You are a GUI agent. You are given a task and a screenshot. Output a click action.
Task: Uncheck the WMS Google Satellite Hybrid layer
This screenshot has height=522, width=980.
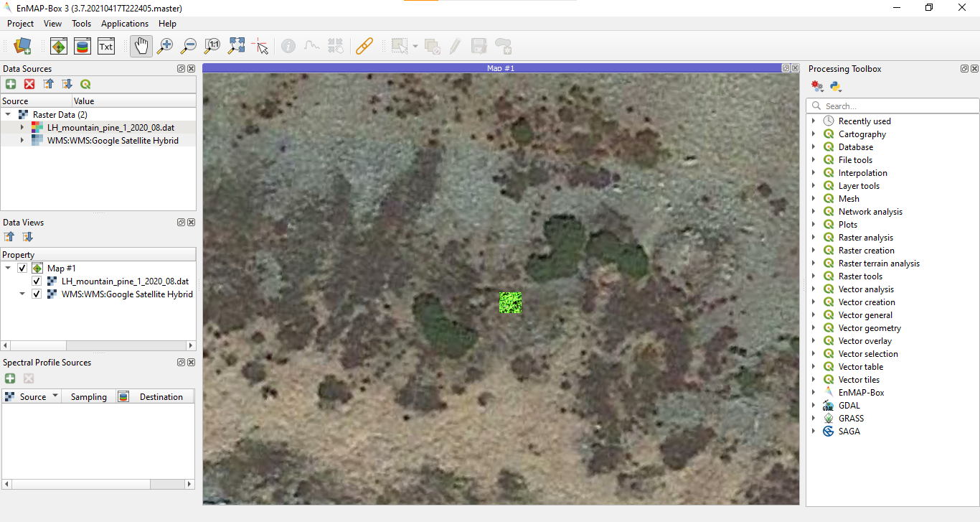(x=36, y=294)
